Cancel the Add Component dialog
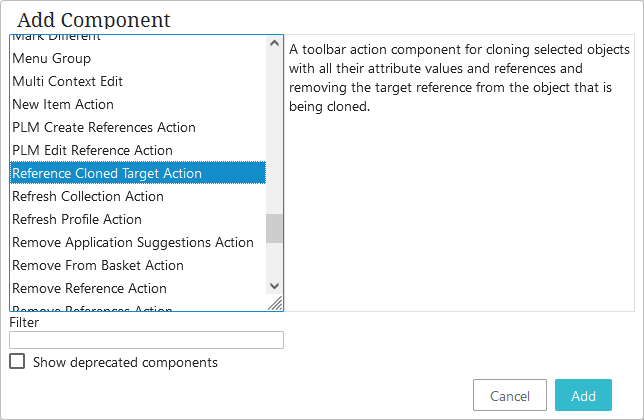644x420 pixels. 510,396
